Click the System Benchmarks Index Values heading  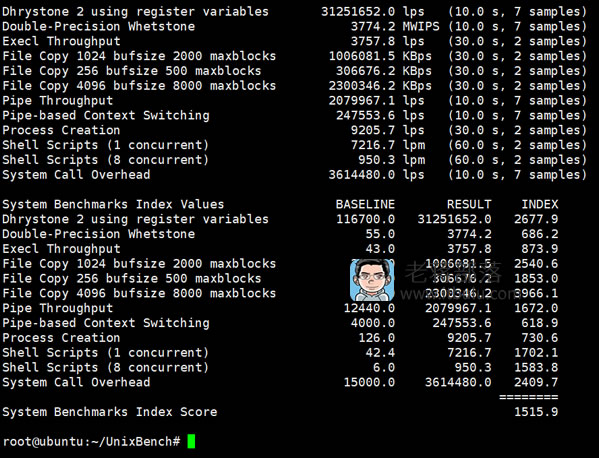click(113, 204)
